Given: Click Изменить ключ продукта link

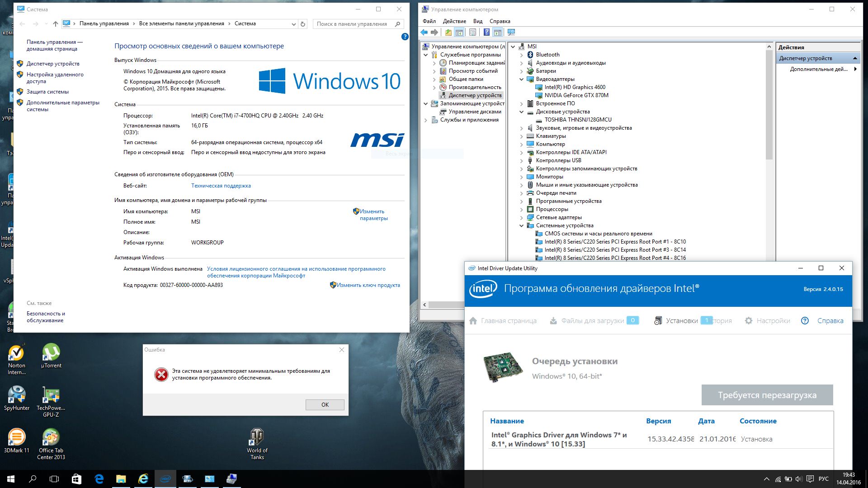Looking at the screenshot, I should 368,285.
